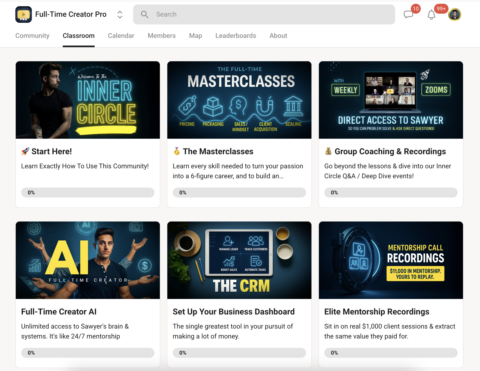The width and height of the screenshot is (480, 371).
Task: Click Elite Mentorship Recordings progress bar
Action: point(391,353)
